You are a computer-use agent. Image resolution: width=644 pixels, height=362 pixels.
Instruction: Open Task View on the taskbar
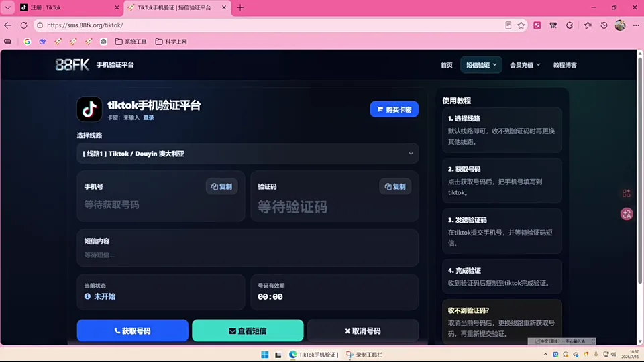[278, 355]
